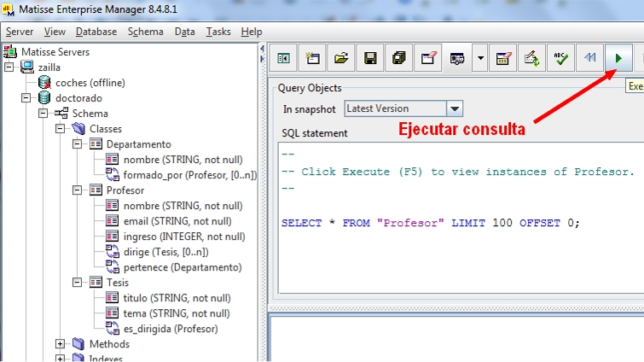The width and height of the screenshot is (644, 362).
Task: Click the coches offline database icon
Action: [44, 82]
